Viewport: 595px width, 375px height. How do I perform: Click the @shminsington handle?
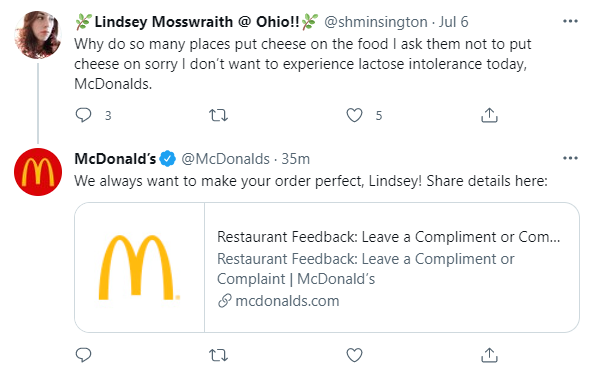(x=376, y=22)
